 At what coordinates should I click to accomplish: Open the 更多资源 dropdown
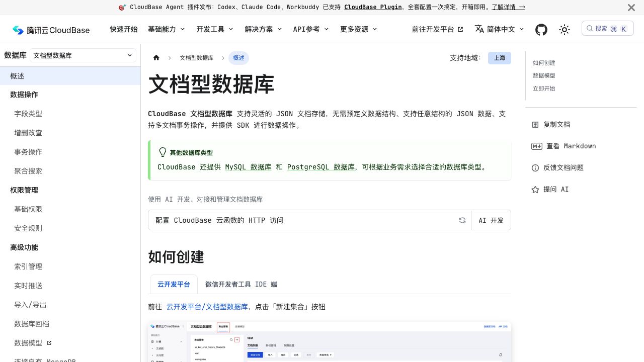359,29
